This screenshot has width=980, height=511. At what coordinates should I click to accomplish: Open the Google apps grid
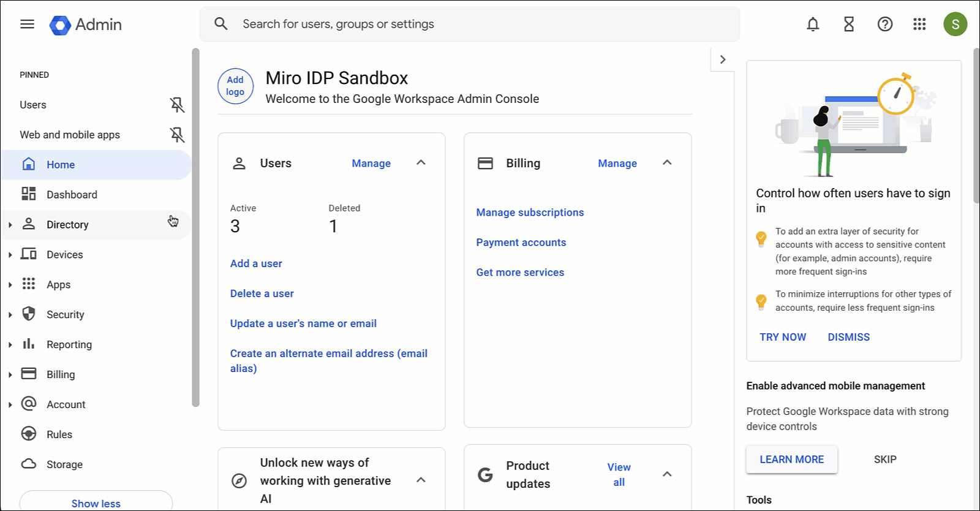click(919, 25)
